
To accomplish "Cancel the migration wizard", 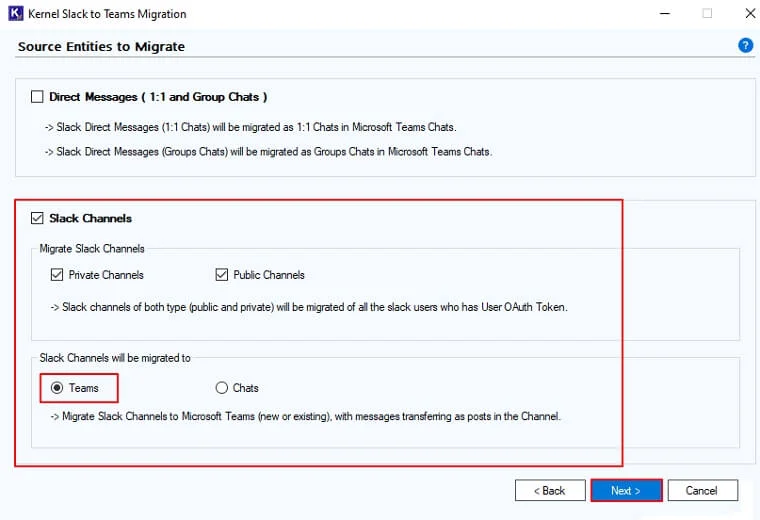I will click(x=703, y=490).
